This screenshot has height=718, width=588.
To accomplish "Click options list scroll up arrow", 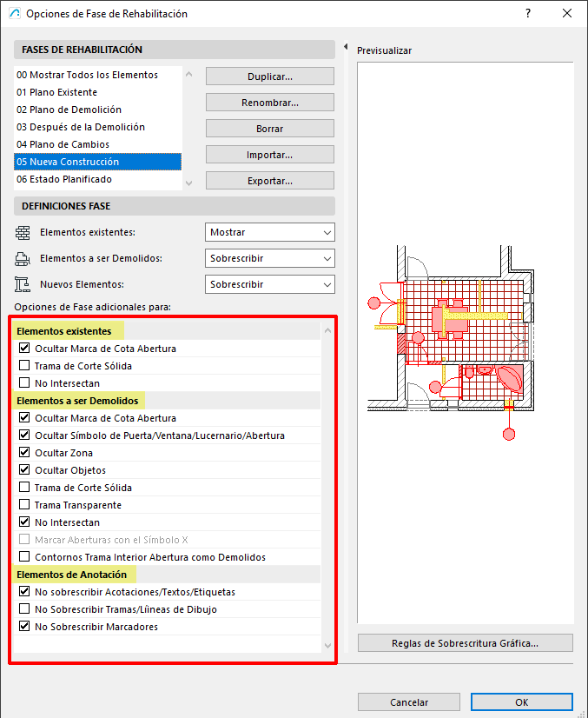I will pos(327,330).
